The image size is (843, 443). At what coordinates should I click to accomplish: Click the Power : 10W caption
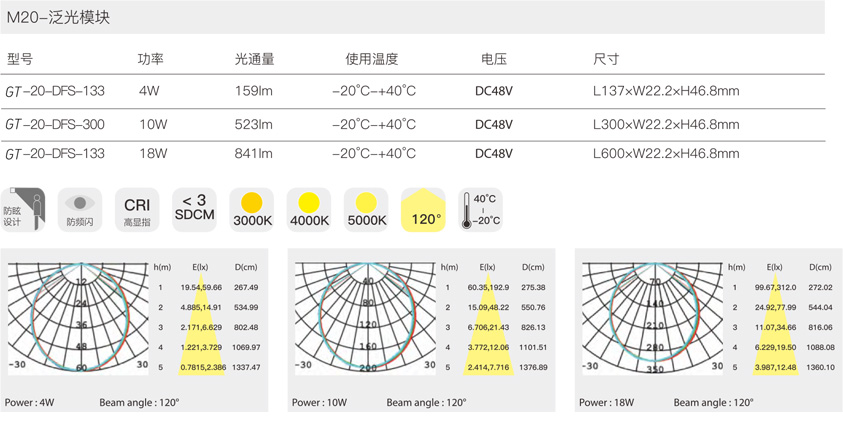tap(319, 403)
